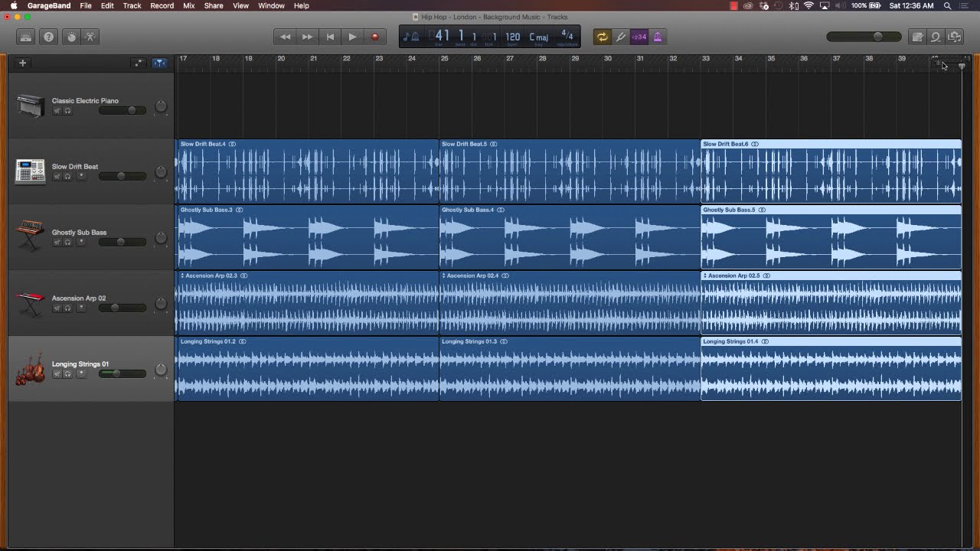Open the Editors scissors button
The height and width of the screenshot is (551, 980).
point(91,37)
